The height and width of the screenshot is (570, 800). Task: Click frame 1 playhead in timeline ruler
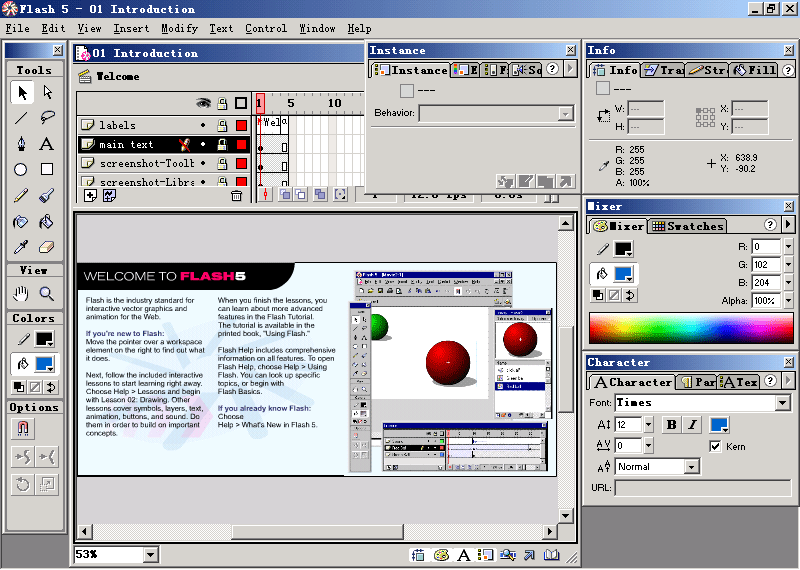point(260,104)
